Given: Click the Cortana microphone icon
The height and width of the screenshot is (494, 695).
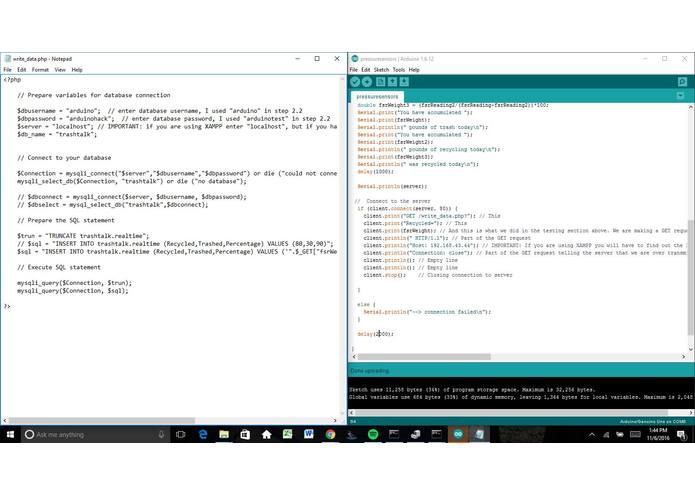Looking at the screenshot, I should [161, 435].
